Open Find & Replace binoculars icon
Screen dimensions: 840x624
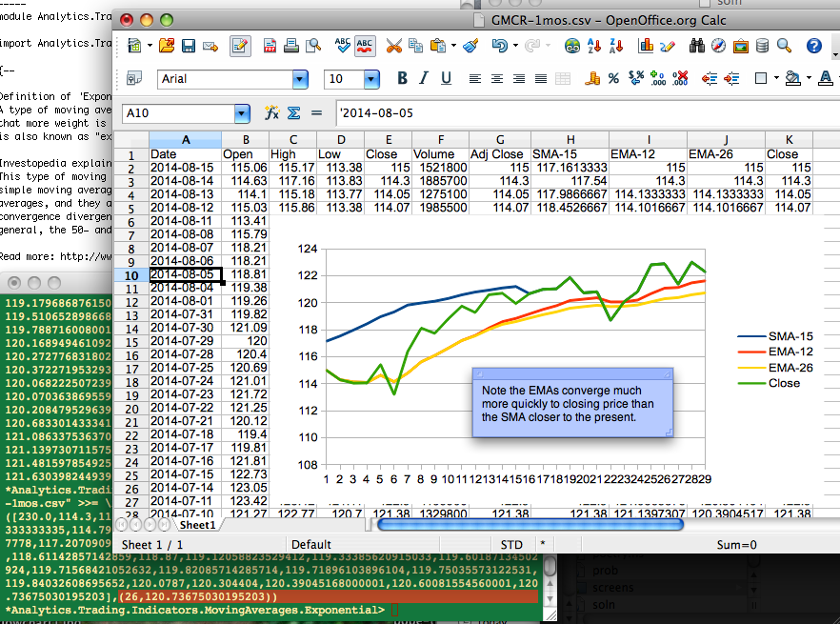[x=696, y=46]
